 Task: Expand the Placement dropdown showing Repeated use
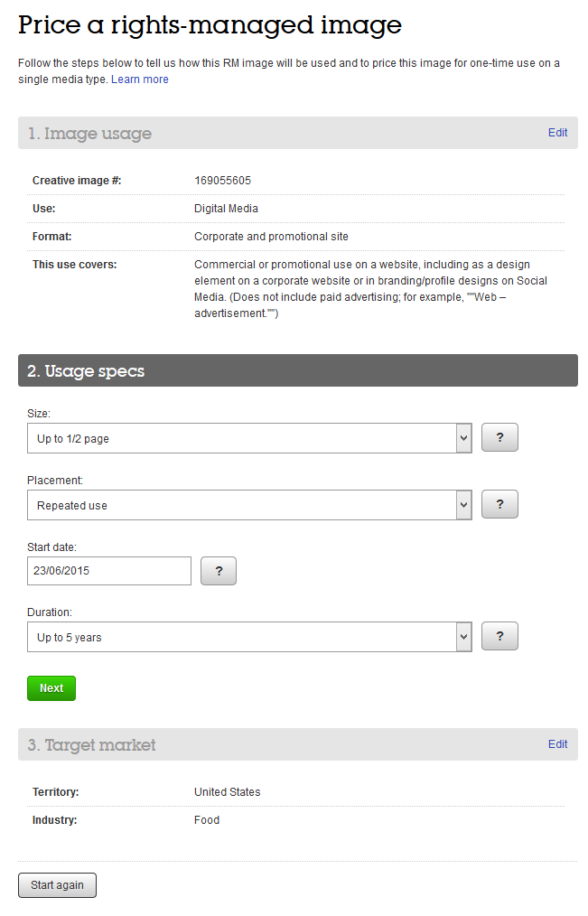pos(249,505)
